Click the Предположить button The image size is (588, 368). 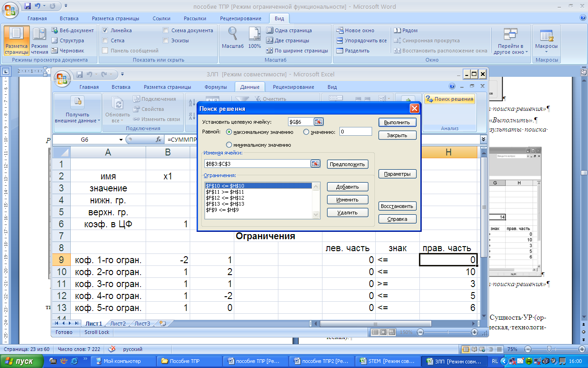click(x=348, y=164)
